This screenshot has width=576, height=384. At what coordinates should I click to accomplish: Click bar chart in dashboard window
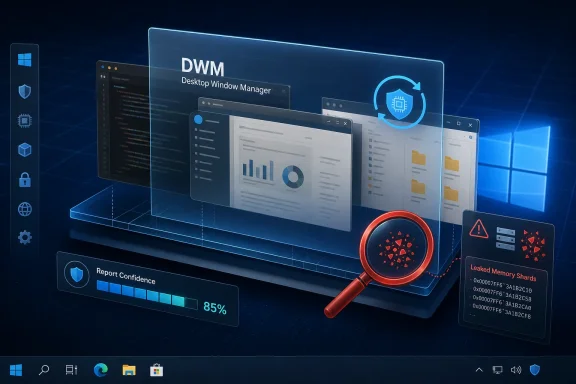258,169
